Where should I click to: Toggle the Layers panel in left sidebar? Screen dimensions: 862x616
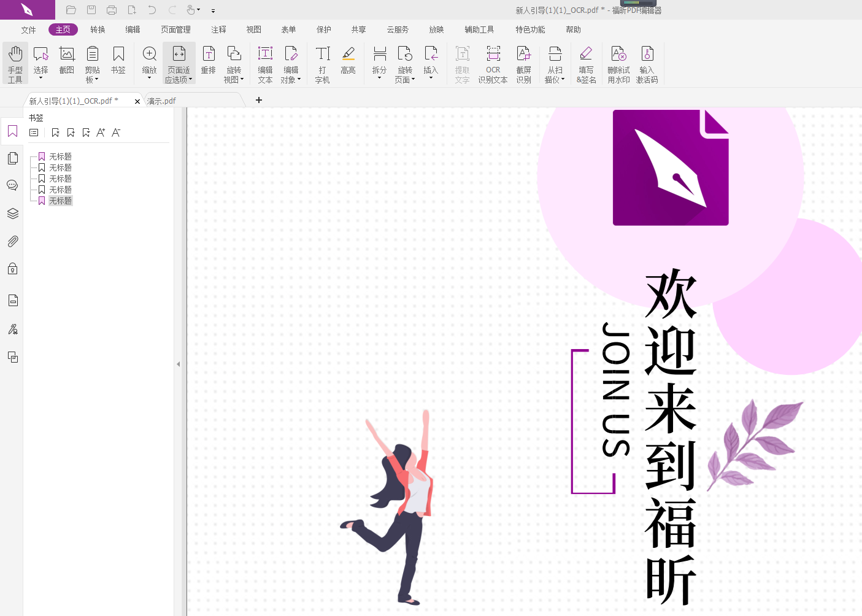12,214
